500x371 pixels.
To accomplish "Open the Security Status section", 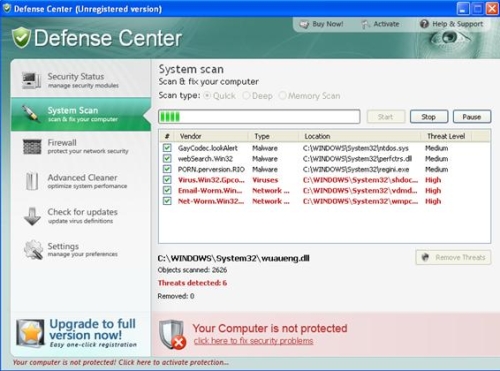I will (81, 80).
